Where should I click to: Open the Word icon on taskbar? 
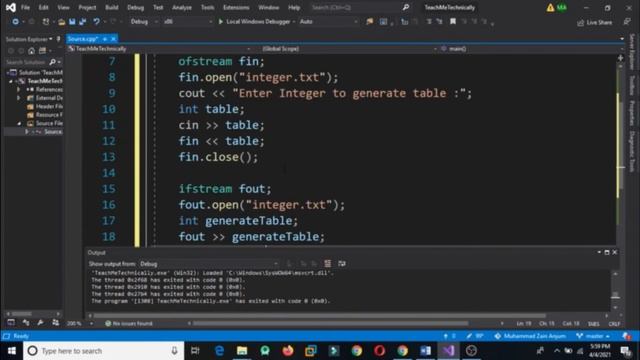click(425, 351)
